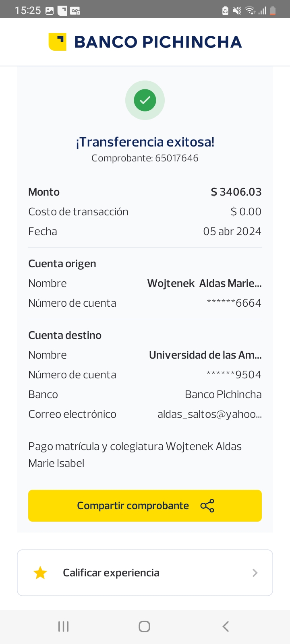Screen dimensions: 290x644
Task: Open recent apps from the navigation bar
Action: [64, 626]
